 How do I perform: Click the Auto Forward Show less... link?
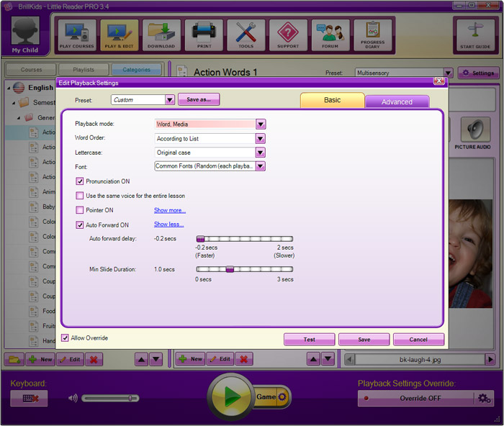click(168, 225)
